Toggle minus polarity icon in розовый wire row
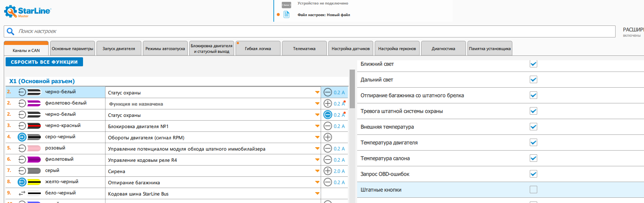The image size is (644, 203). click(x=328, y=148)
